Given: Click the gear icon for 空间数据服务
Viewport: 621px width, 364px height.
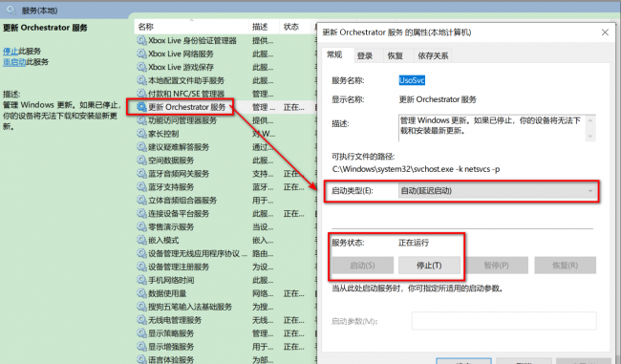Looking at the screenshot, I should click(141, 160).
